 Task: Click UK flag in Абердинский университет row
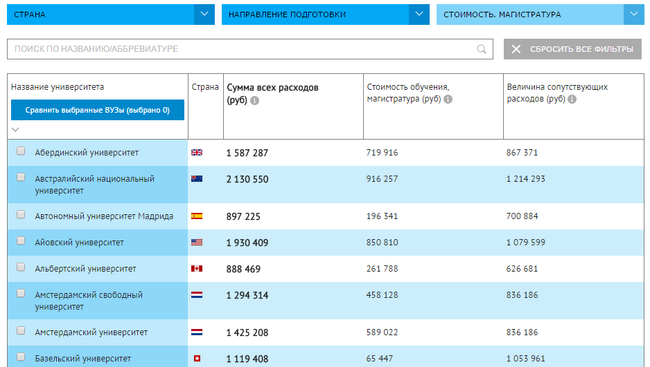pos(196,153)
